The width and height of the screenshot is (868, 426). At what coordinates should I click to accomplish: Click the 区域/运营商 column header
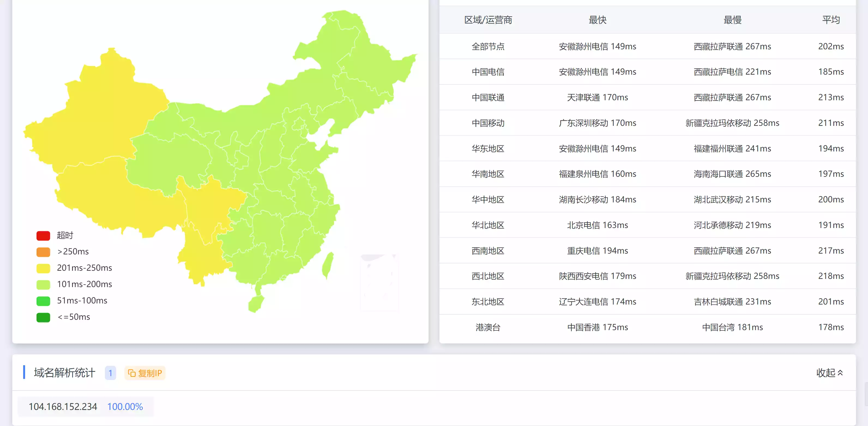(x=488, y=20)
